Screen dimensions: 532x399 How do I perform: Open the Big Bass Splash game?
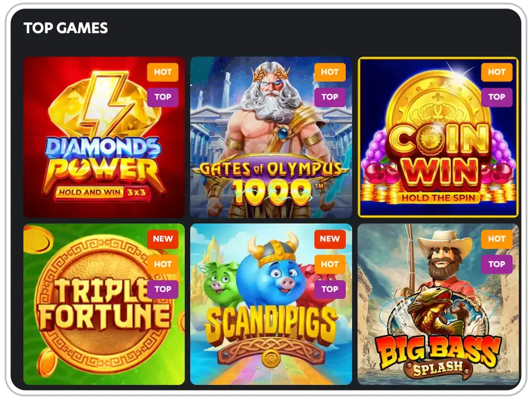(x=438, y=304)
